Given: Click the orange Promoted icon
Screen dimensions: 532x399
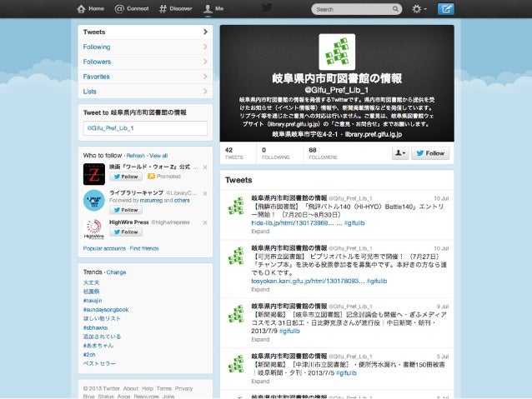Looking at the screenshot, I should [151, 177].
